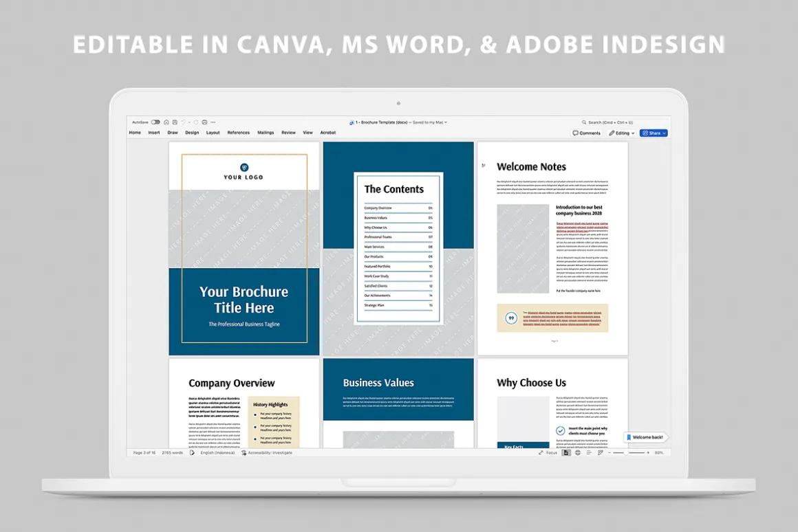Click the Redo icon
Viewport: 798px width, 532px height.
(x=196, y=122)
